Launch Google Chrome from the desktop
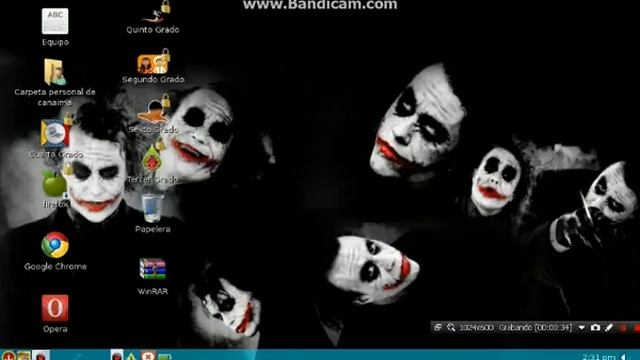 pyautogui.click(x=55, y=245)
